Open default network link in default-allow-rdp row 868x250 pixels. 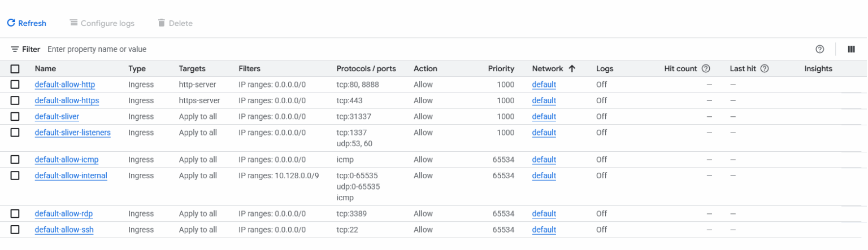(544, 214)
